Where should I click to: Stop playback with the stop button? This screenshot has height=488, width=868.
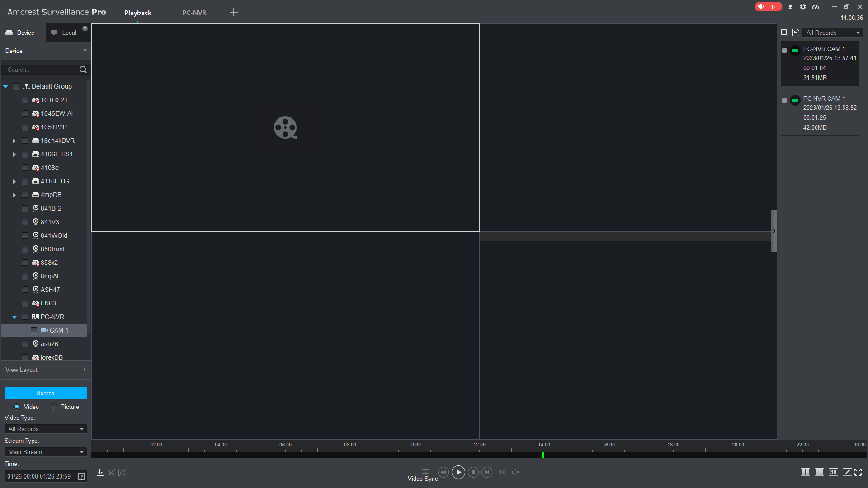(x=473, y=472)
